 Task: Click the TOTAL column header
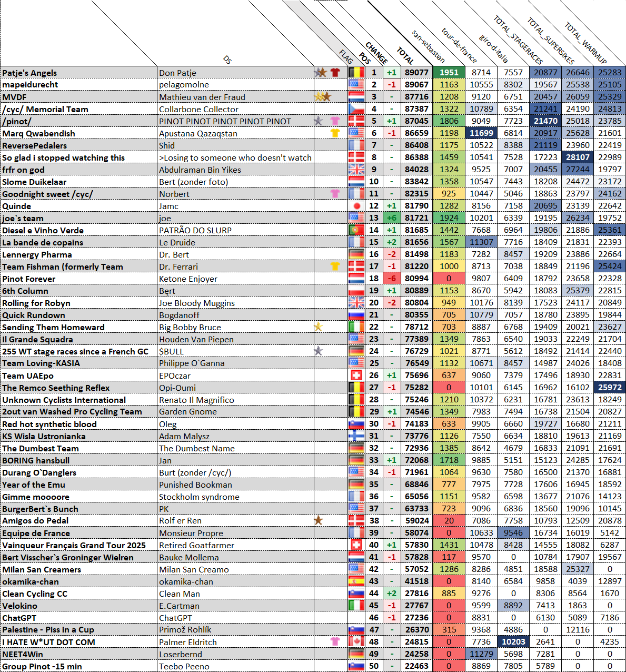point(405,56)
